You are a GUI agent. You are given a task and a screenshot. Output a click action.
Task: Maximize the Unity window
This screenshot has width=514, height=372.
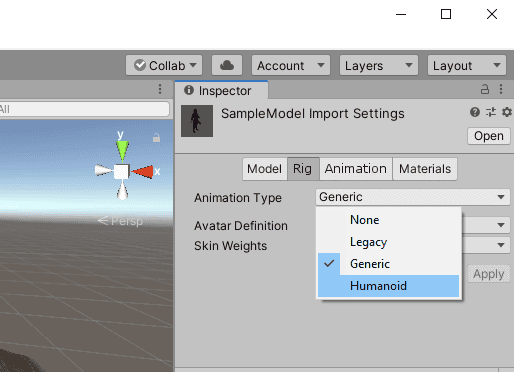click(446, 14)
